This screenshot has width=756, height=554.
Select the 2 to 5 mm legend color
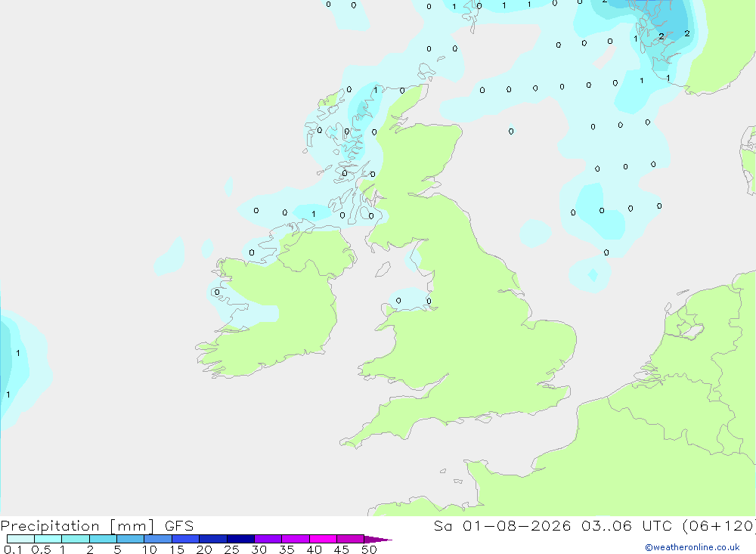[103, 539]
